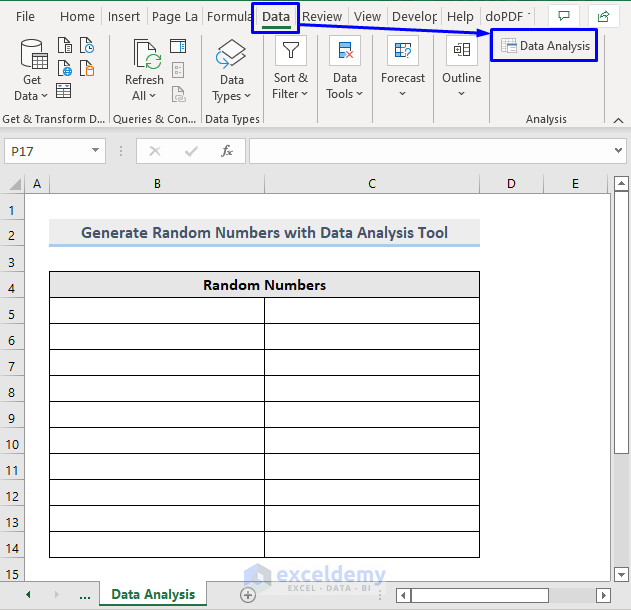Viewport: 631px width, 610px height.
Task: Select the Data ribbon tab
Action: (276, 16)
